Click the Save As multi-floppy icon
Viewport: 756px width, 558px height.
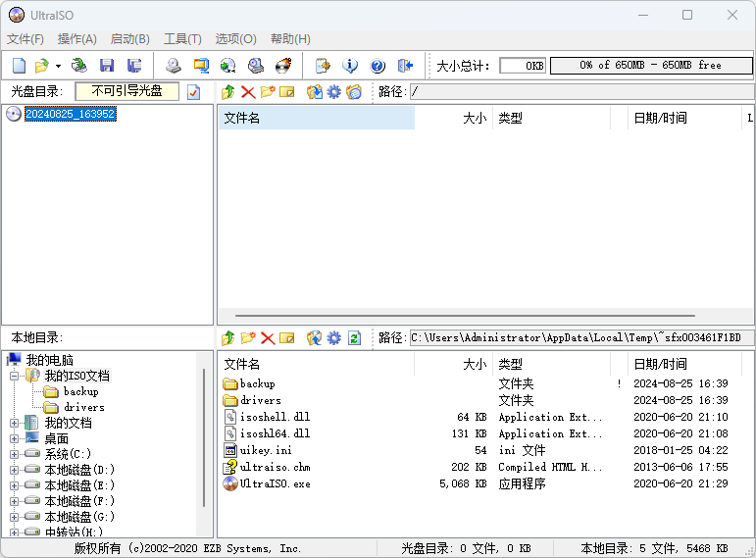(134, 65)
